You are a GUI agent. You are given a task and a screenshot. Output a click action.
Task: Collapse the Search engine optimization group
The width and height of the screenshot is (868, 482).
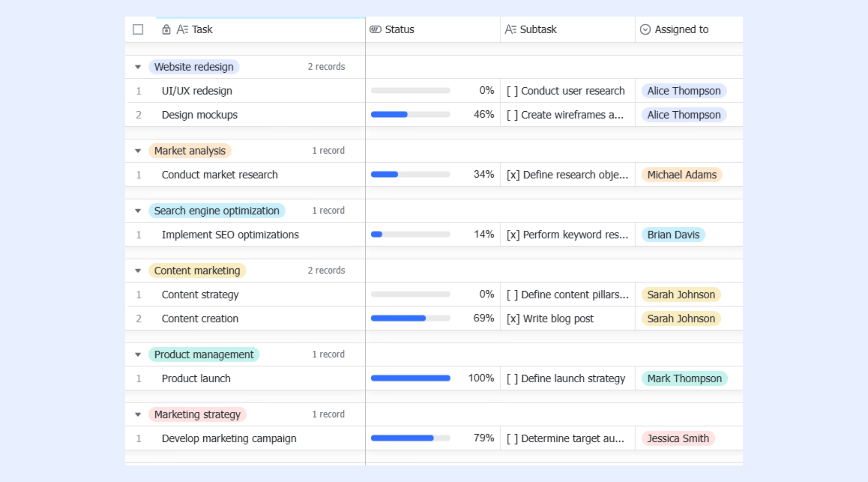coord(138,210)
